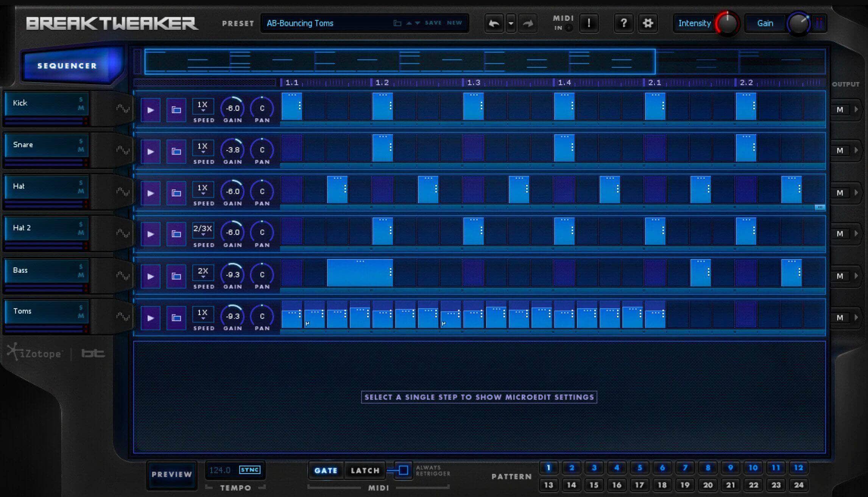Mute the Hat track with M under Solo
Screen dimensions: 868x497
pyautogui.click(x=81, y=191)
